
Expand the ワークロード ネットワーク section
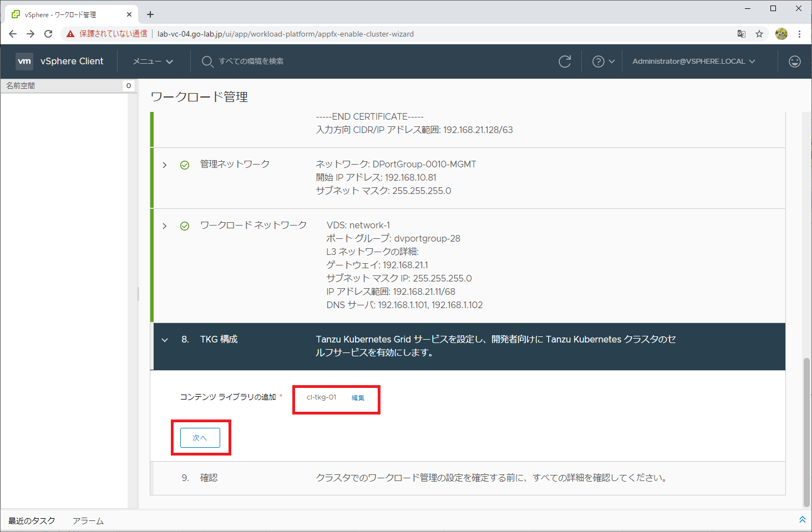165,226
